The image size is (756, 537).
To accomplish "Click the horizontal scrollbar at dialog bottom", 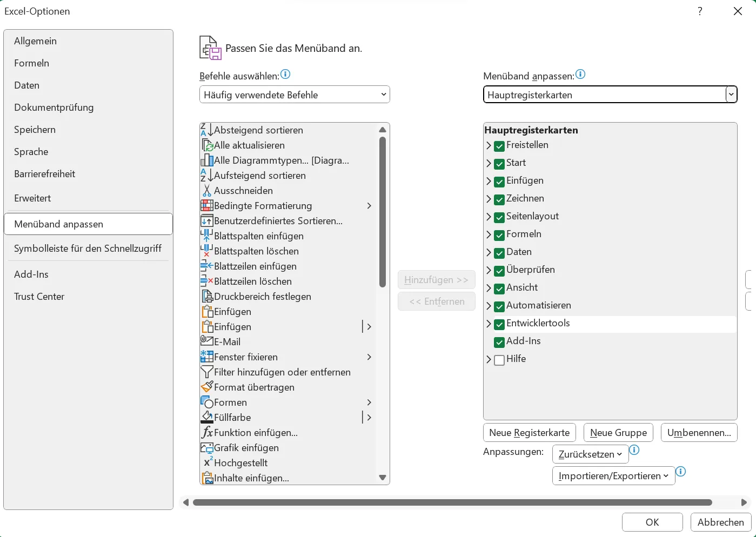I will [x=452, y=502].
